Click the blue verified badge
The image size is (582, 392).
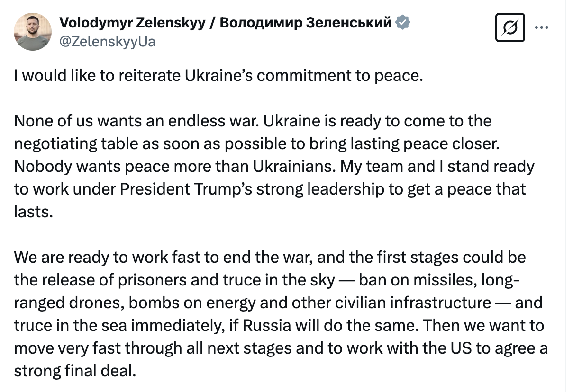click(x=403, y=22)
